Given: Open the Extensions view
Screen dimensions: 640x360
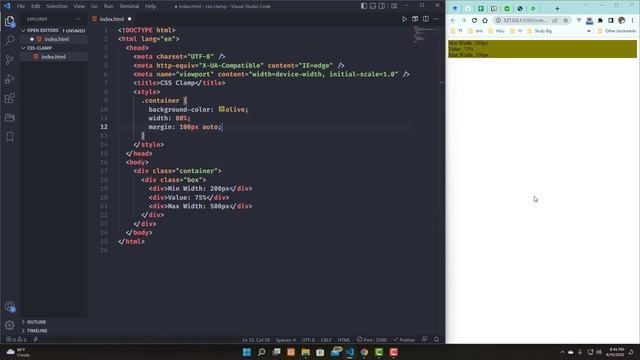Looking at the screenshot, I should tap(10, 98).
